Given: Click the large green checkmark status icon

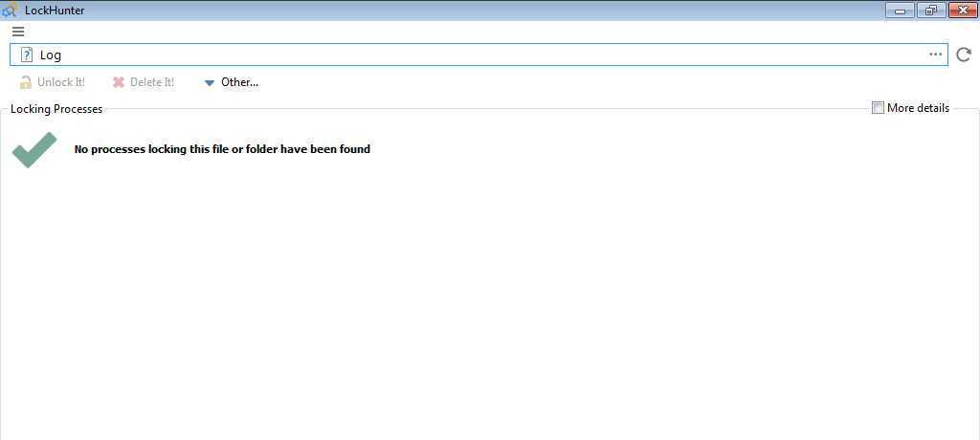Looking at the screenshot, I should pyautogui.click(x=34, y=150).
